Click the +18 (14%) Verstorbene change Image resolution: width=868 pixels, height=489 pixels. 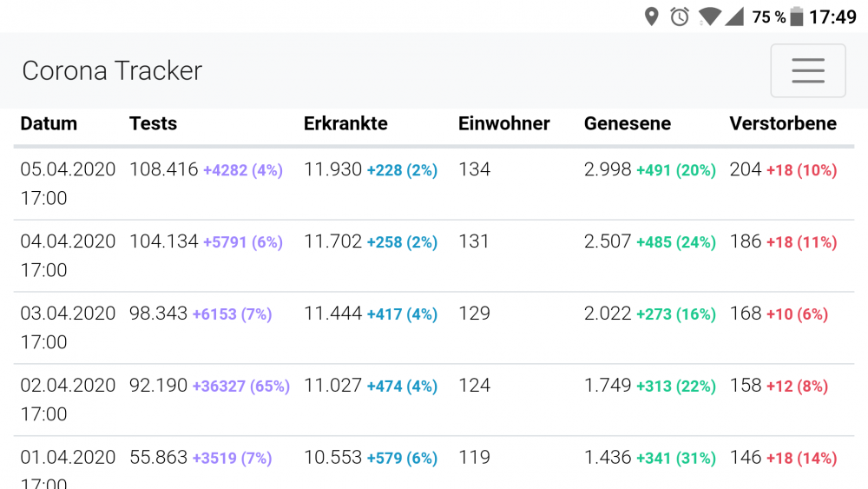[x=801, y=458]
